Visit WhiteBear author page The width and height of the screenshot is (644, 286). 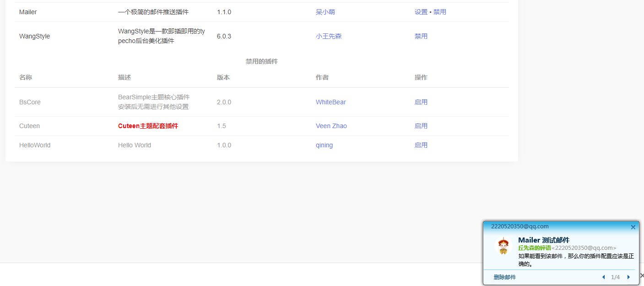[330, 102]
